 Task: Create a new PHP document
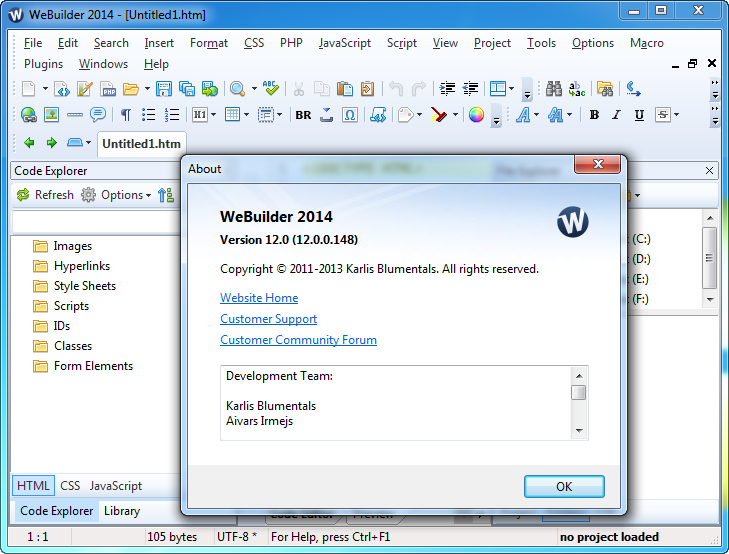pos(108,88)
